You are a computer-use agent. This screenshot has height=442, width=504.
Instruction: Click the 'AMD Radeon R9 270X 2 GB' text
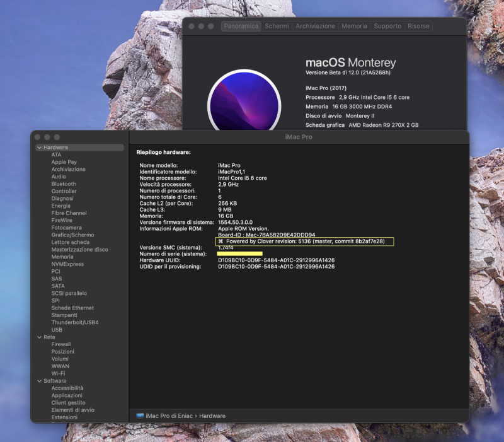click(384, 125)
